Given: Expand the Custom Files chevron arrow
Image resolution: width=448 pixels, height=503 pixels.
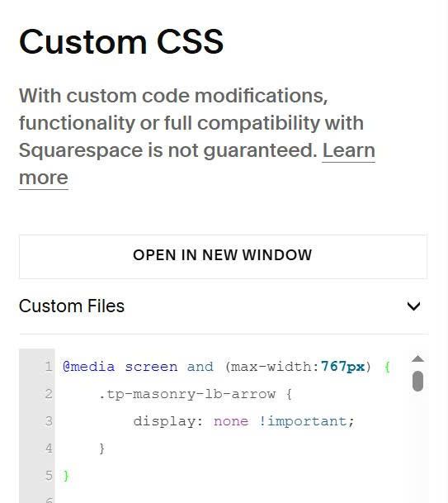Looking at the screenshot, I should click(413, 306).
